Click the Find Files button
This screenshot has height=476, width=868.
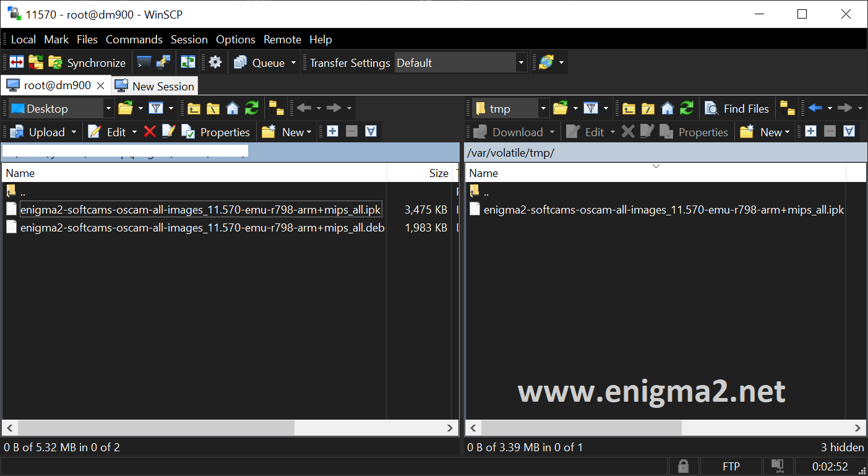point(737,108)
